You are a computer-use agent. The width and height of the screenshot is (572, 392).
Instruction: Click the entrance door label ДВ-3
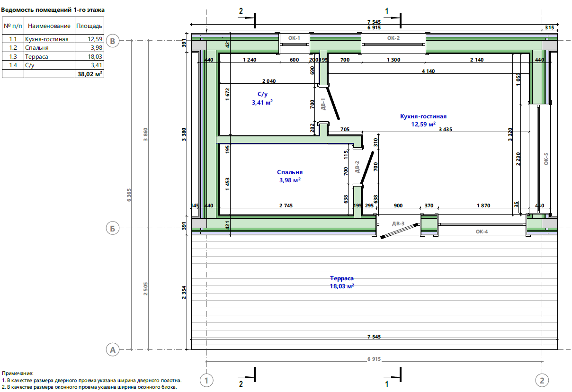(398, 223)
